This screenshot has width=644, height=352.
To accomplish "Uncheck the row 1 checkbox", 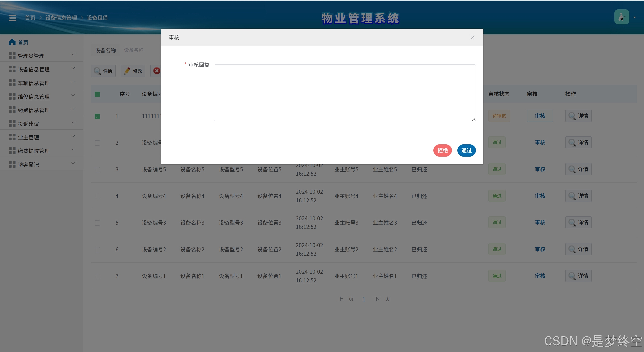I will click(97, 116).
